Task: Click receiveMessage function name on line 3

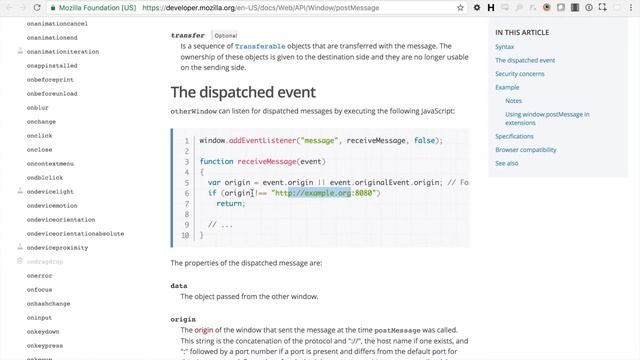Action: [267, 162]
